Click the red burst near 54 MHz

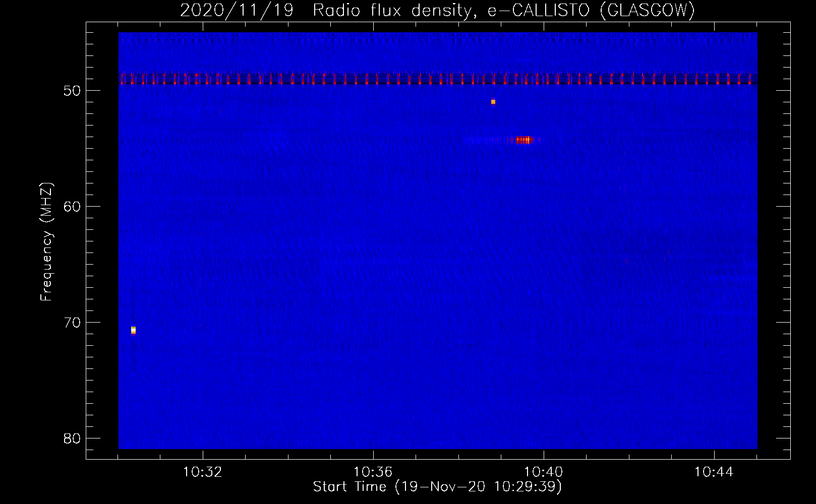(524, 140)
